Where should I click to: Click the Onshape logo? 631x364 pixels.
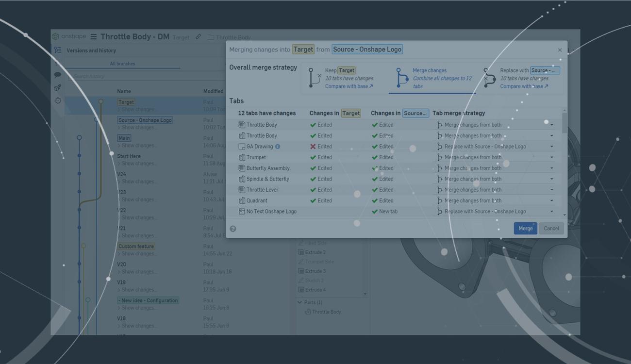(x=57, y=36)
